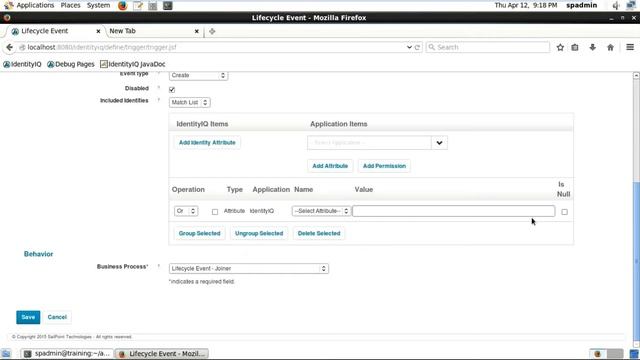Click the spadmin user menu

581,5
